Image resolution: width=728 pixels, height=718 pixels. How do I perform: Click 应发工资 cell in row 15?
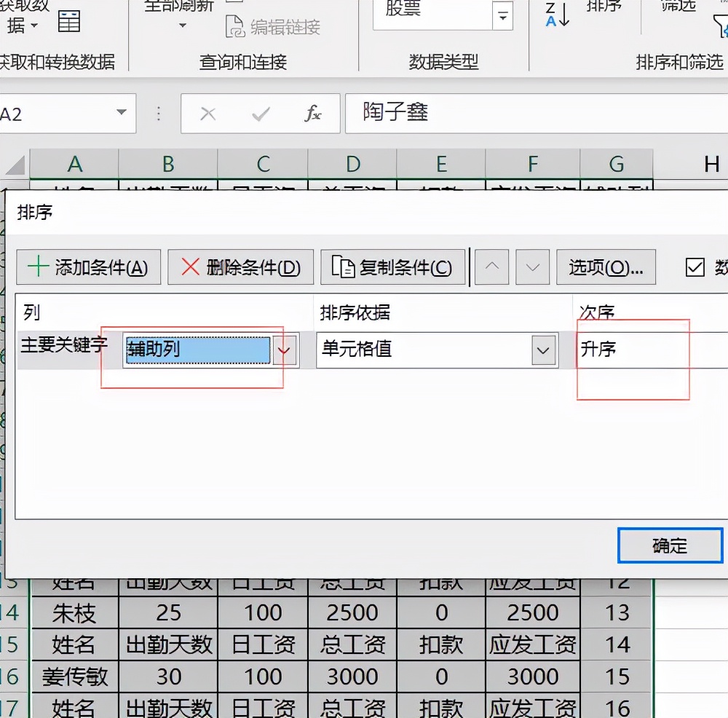point(533,644)
